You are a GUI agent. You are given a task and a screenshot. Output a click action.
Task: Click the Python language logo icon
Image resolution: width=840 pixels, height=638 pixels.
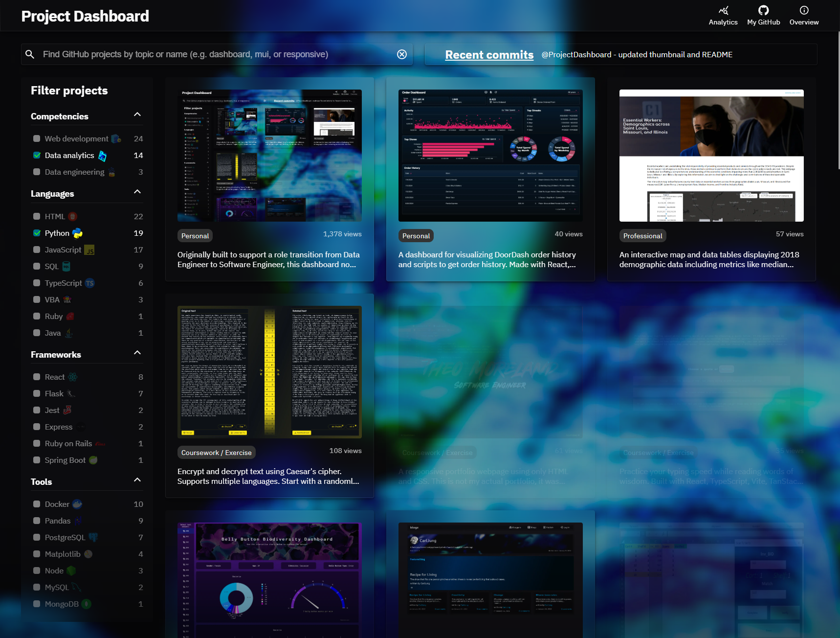click(x=77, y=233)
